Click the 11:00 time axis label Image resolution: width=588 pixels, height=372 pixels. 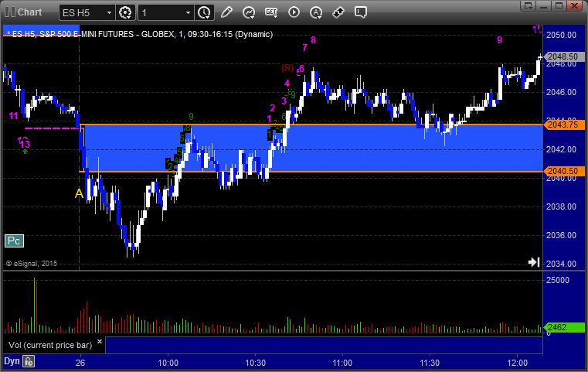click(342, 363)
